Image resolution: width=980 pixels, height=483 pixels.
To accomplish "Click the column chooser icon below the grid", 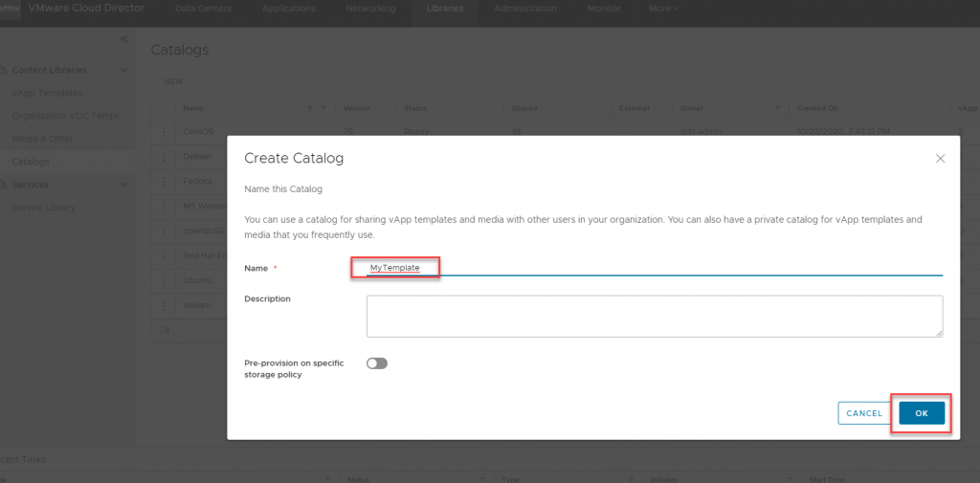I will coord(165,330).
